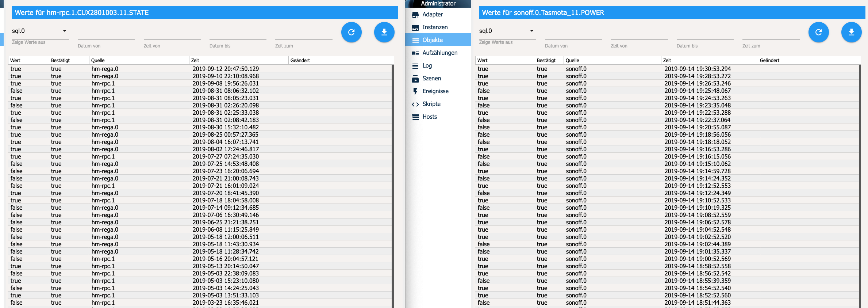Click the Wert column header in sonoff table
The image size is (868, 308).
505,60
